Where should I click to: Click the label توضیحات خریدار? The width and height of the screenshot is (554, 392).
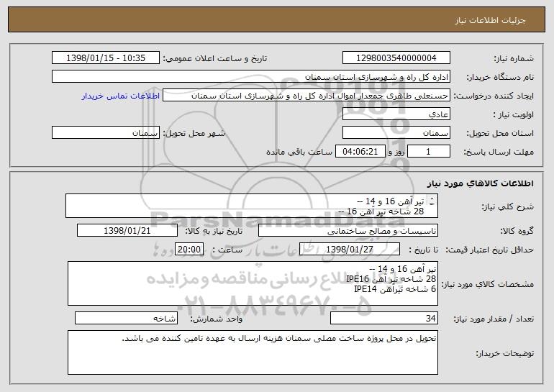point(505,353)
